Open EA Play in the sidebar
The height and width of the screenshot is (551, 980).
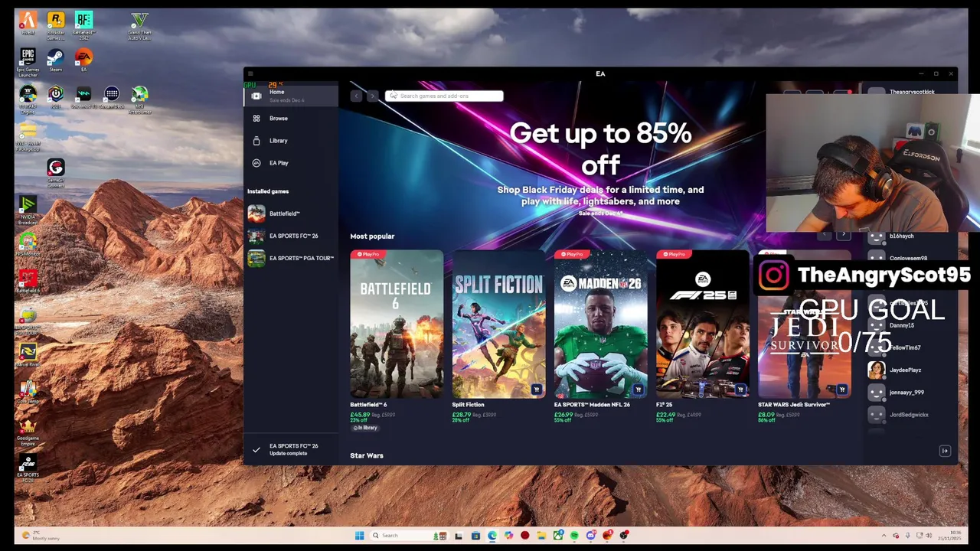(x=291, y=163)
